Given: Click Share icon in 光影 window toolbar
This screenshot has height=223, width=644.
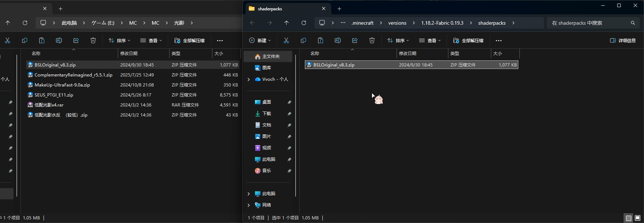Looking at the screenshot, I should [x=76, y=40].
